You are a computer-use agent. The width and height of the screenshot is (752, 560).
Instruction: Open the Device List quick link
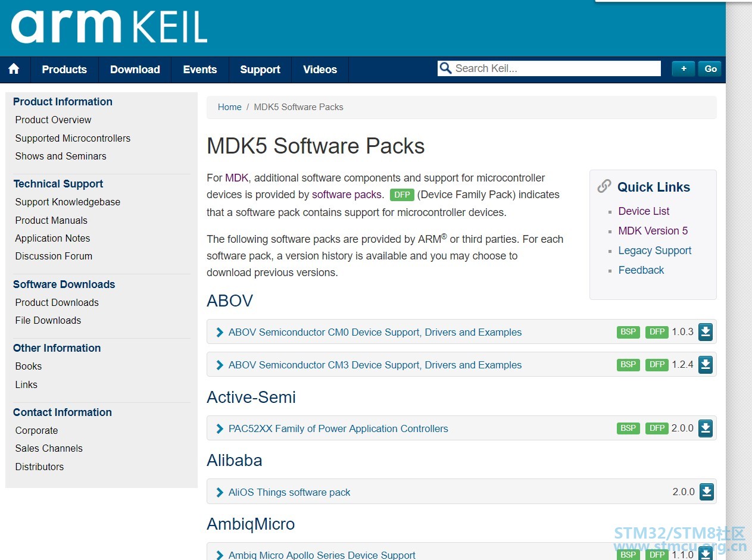tap(644, 211)
